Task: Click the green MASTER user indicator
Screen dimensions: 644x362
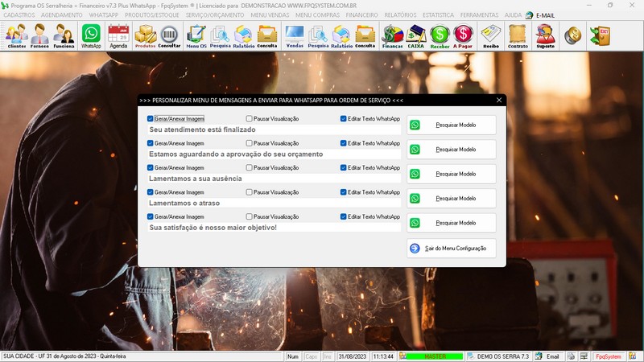Action: point(435,356)
